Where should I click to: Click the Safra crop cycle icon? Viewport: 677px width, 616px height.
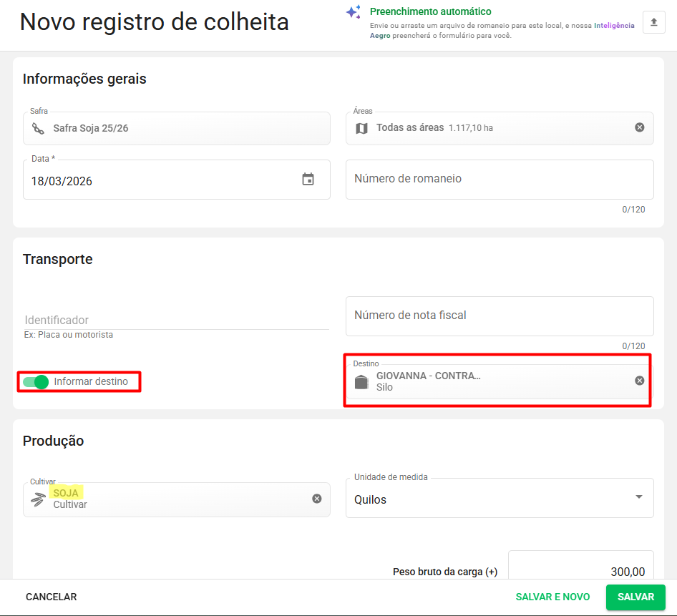click(38, 129)
